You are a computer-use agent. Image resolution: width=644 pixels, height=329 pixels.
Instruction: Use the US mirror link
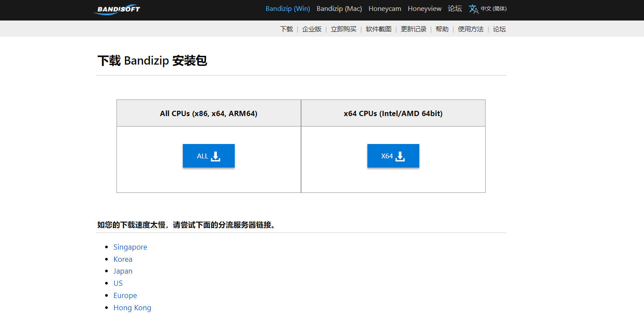point(118,283)
